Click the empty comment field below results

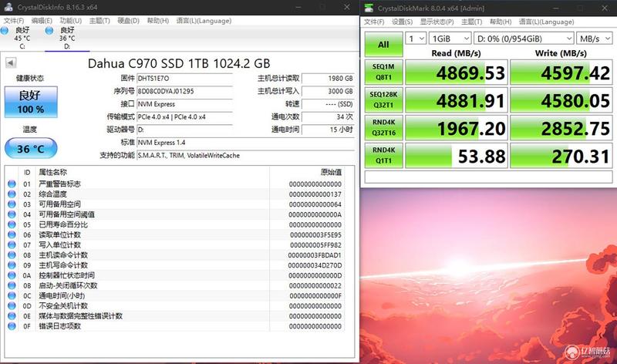pyautogui.click(x=488, y=177)
